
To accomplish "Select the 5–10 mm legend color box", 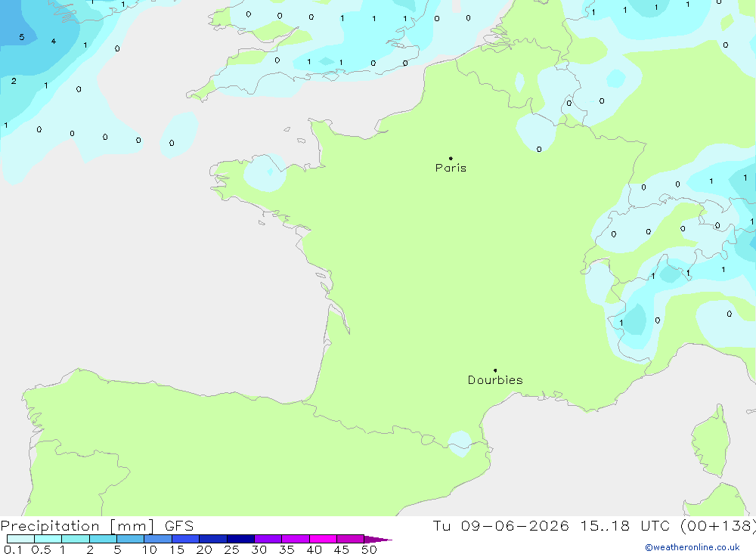I will coord(131,539).
